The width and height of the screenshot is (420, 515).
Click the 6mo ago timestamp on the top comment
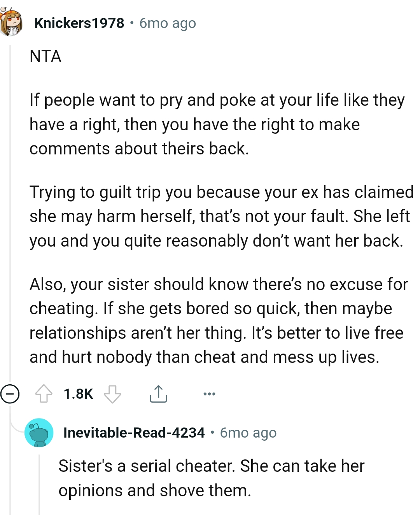pos(167,23)
